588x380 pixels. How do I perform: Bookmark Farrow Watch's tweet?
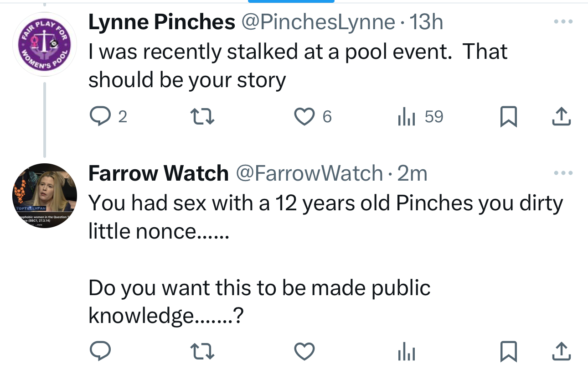pyautogui.click(x=507, y=352)
